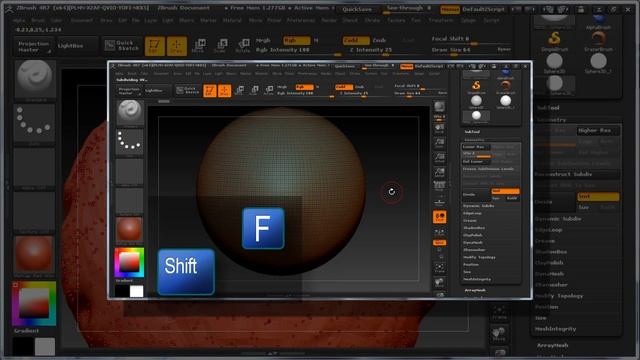Open the empty Alpha slot in front window
The image size is (640, 360).
coord(129,172)
